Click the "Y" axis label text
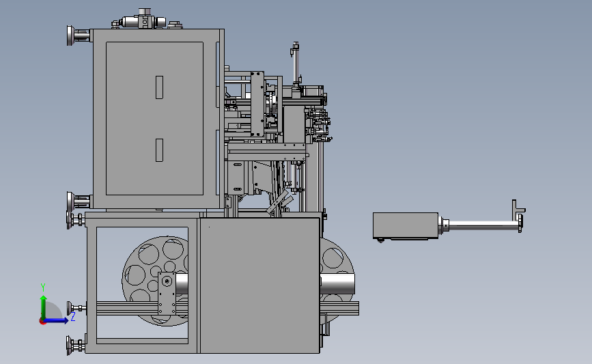592x364 pixels. 43,288
